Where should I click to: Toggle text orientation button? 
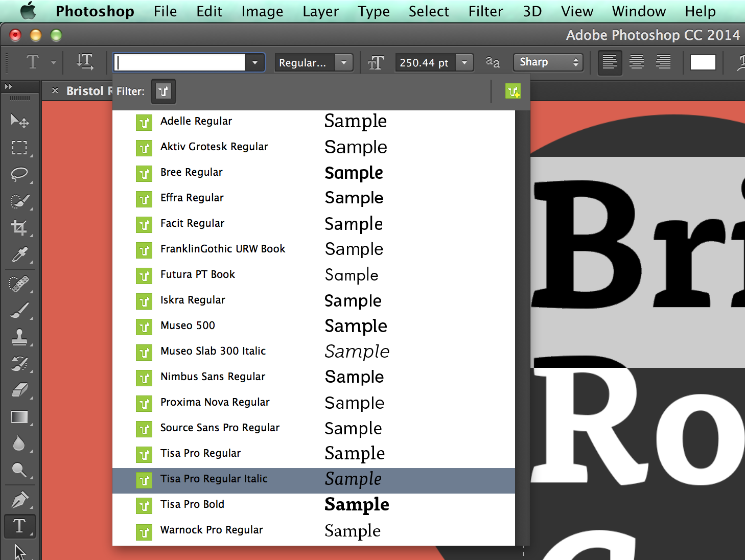point(85,62)
